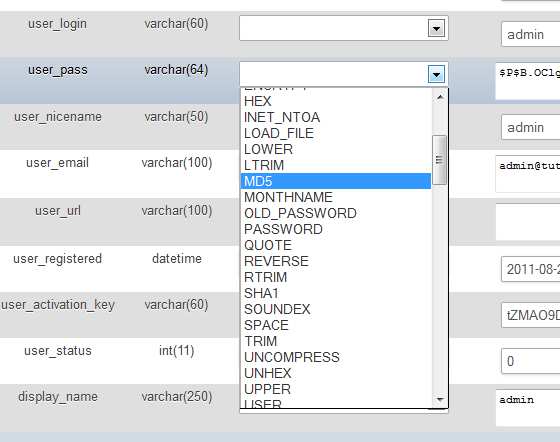Select INET_NTOA from the list
560x442 pixels.
(x=336, y=117)
